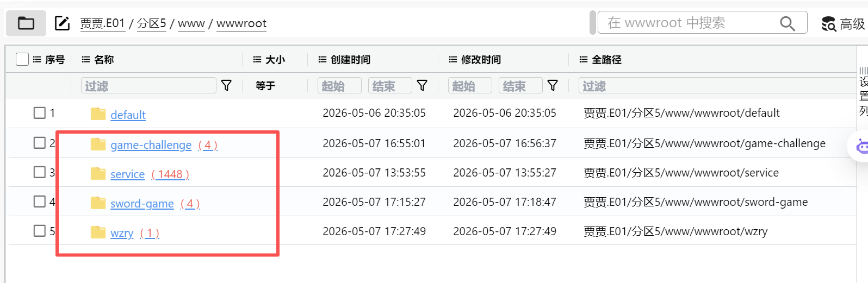
Task: Open the 等于 size comparison dropdown
Action: (265, 86)
